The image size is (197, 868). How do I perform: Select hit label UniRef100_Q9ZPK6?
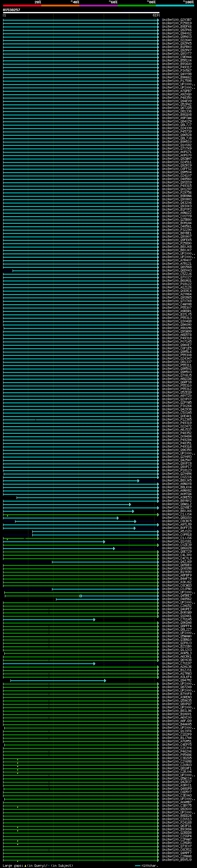[177, 30]
